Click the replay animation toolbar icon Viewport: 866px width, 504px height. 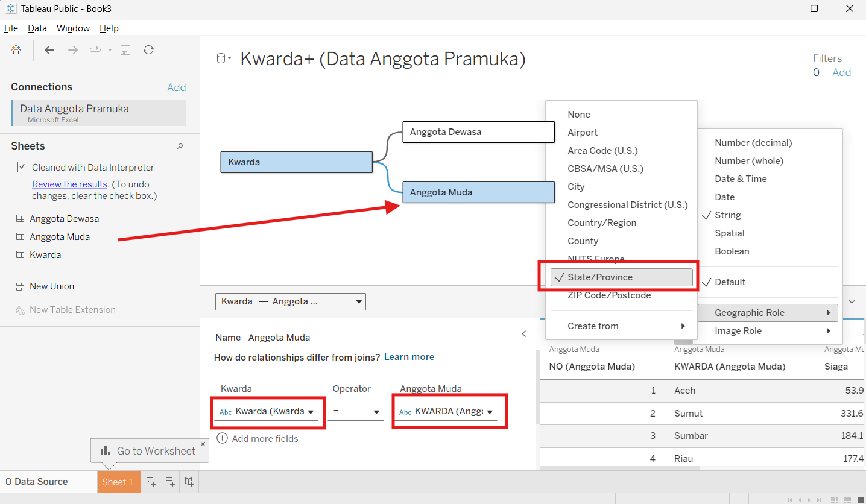[x=95, y=50]
